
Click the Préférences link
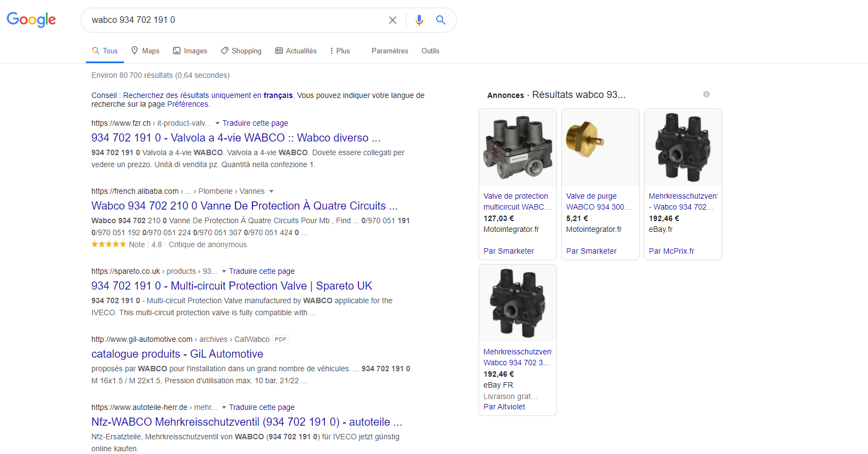188,104
